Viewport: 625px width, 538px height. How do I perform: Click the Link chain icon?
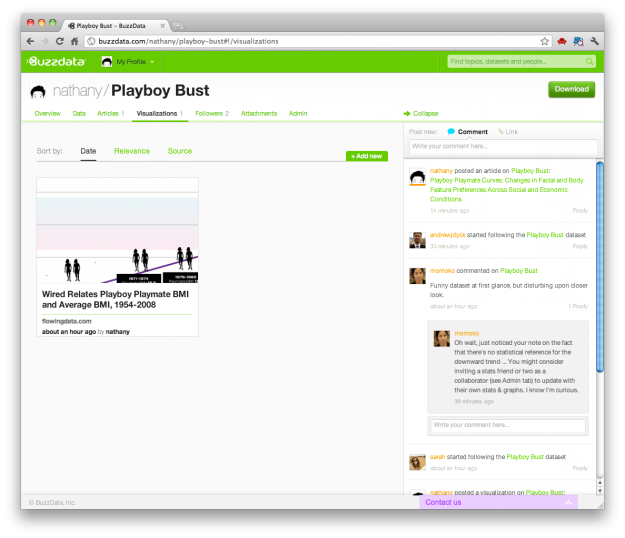click(501, 132)
